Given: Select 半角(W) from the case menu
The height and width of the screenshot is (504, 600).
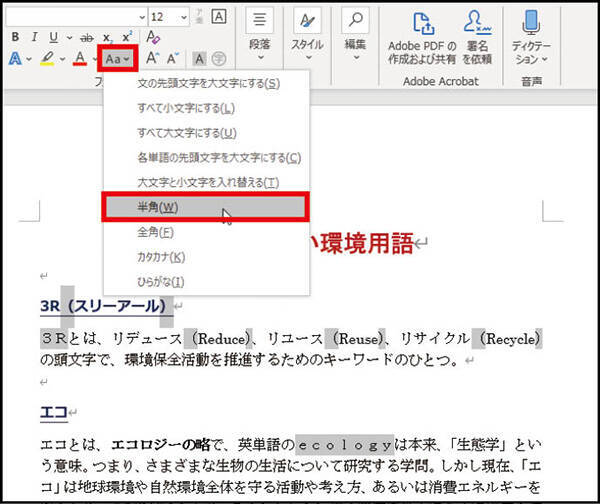Looking at the screenshot, I should click(206, 206).
